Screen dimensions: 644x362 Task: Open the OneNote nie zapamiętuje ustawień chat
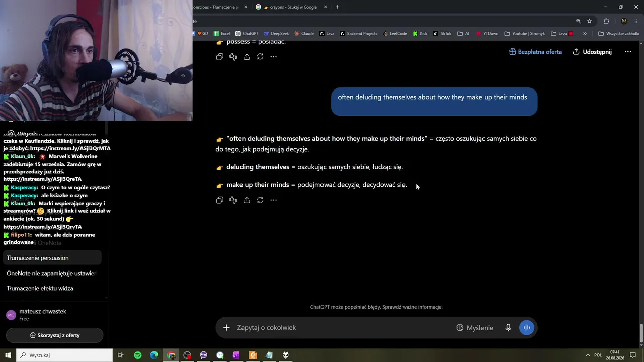click(x=52, y=273)
